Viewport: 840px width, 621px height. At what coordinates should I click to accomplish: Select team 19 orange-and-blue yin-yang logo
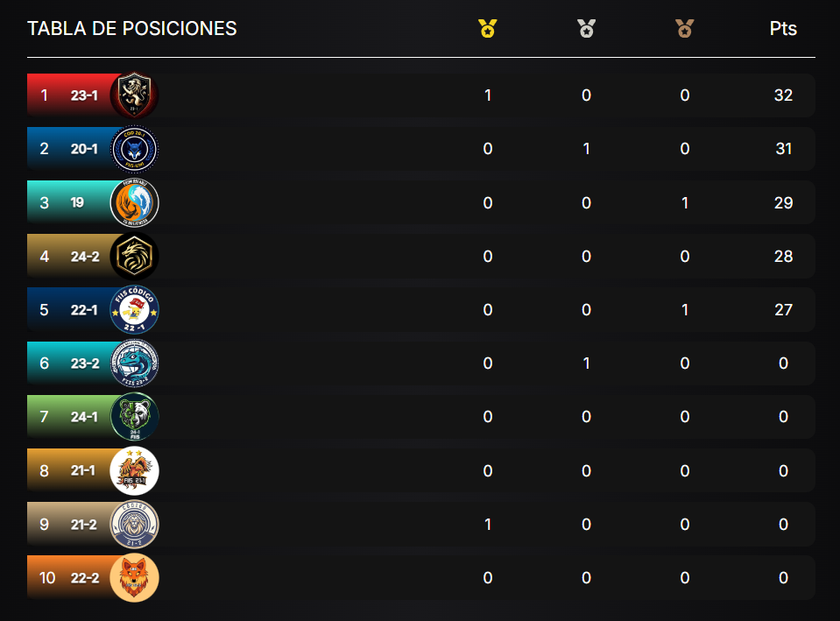(x=134, y=202)
